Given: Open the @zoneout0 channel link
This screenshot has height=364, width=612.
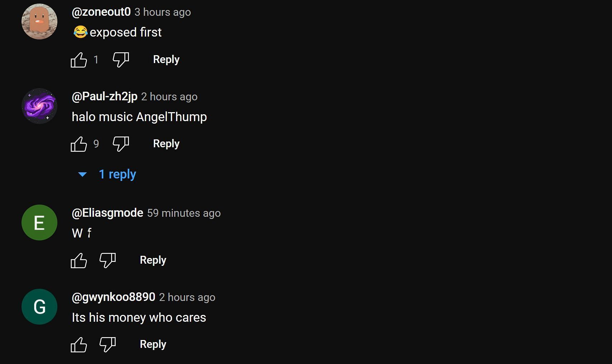Looking at the screenshot, I should (101, 12).
